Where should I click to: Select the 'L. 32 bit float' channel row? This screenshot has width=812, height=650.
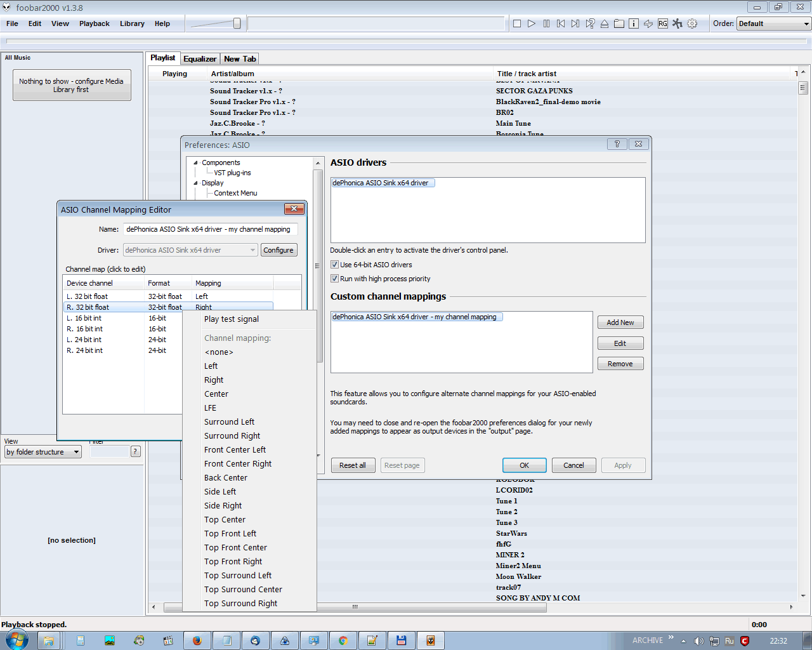(x=169, y=296)
